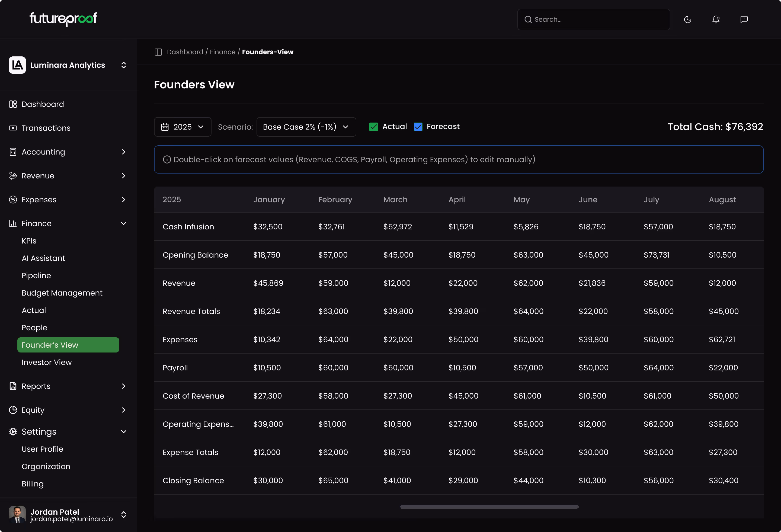Image resolution: width=781 pixels, height=532 pixels.
Task: Click the Equity pie chart icon
Action: click(x=13, y=410)
